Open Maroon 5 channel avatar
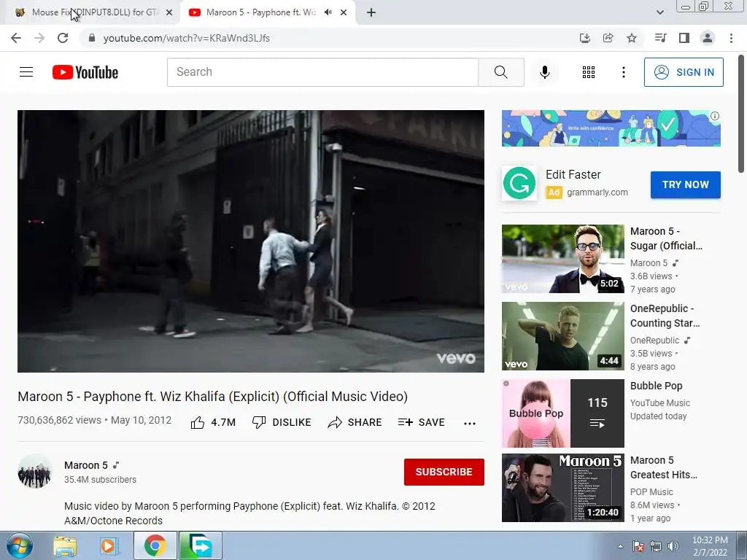Screen dimensions: 747x560 [35, 472]
